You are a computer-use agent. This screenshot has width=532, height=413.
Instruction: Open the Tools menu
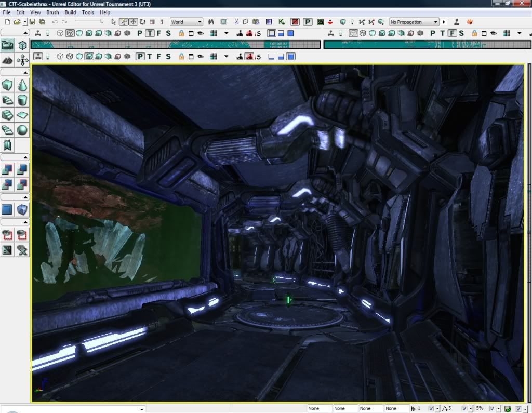(88, 12)
